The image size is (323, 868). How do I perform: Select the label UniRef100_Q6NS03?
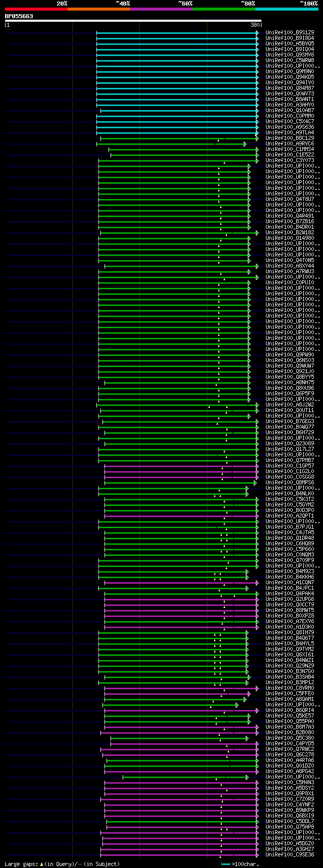290,360
